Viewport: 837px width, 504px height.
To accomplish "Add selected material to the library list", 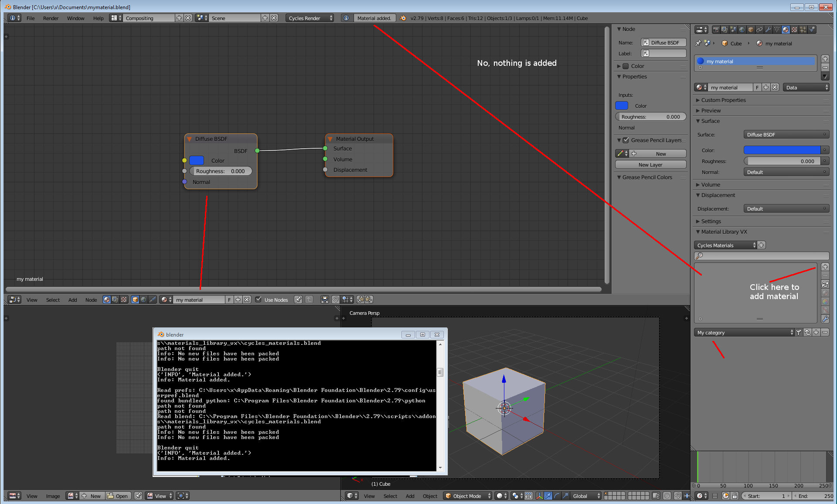I will click(825, 267).
